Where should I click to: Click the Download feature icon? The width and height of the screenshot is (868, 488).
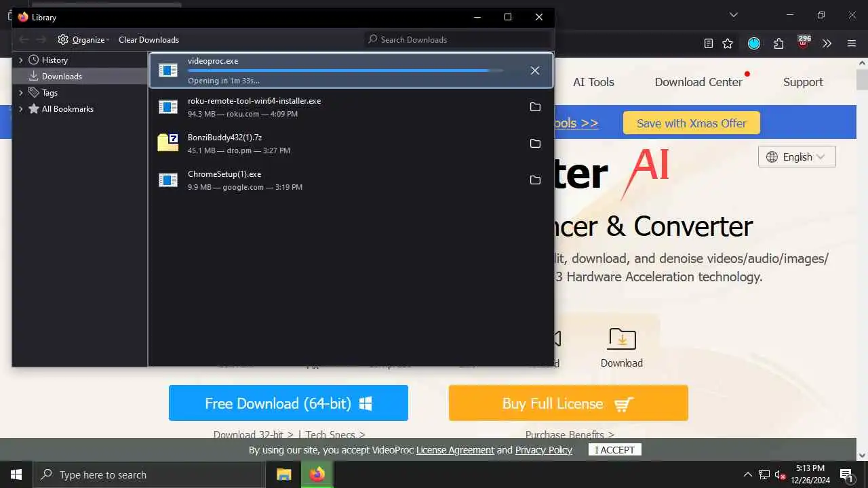point(621,338)
